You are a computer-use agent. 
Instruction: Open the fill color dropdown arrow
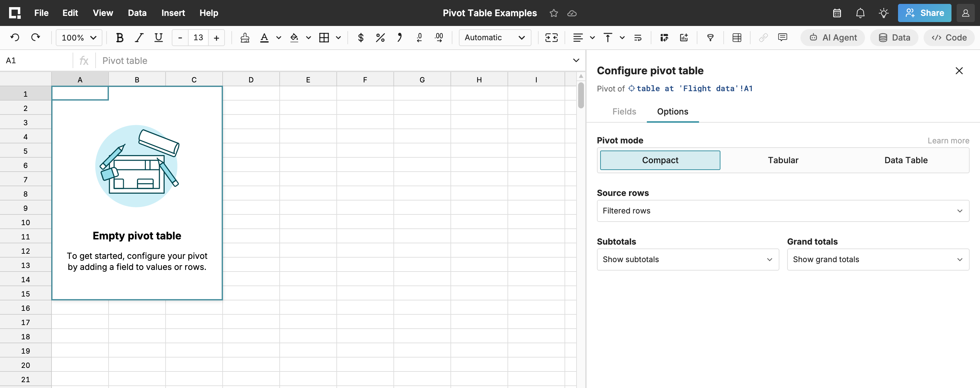click(309, 37)
